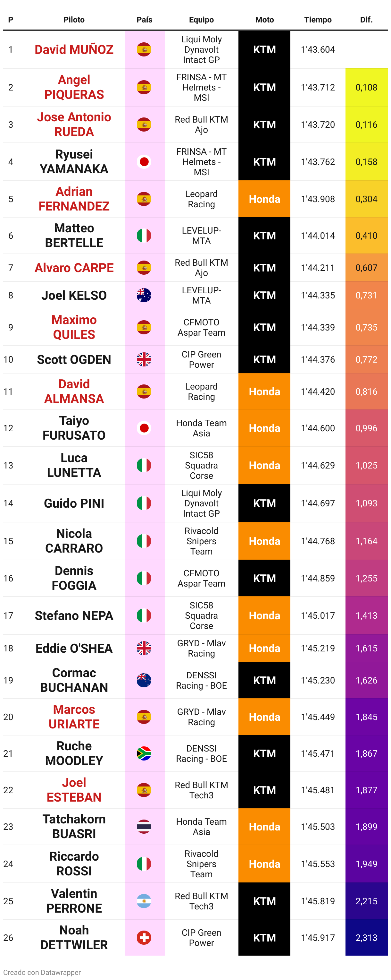Screen dimensions: 391x980
Task: Click the Moto column header
Action: coord(264,20)
